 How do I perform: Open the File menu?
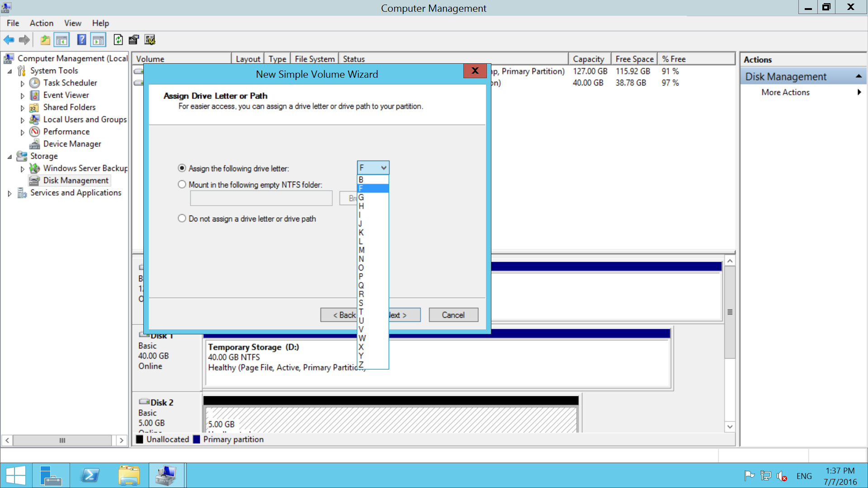(13, 23)
